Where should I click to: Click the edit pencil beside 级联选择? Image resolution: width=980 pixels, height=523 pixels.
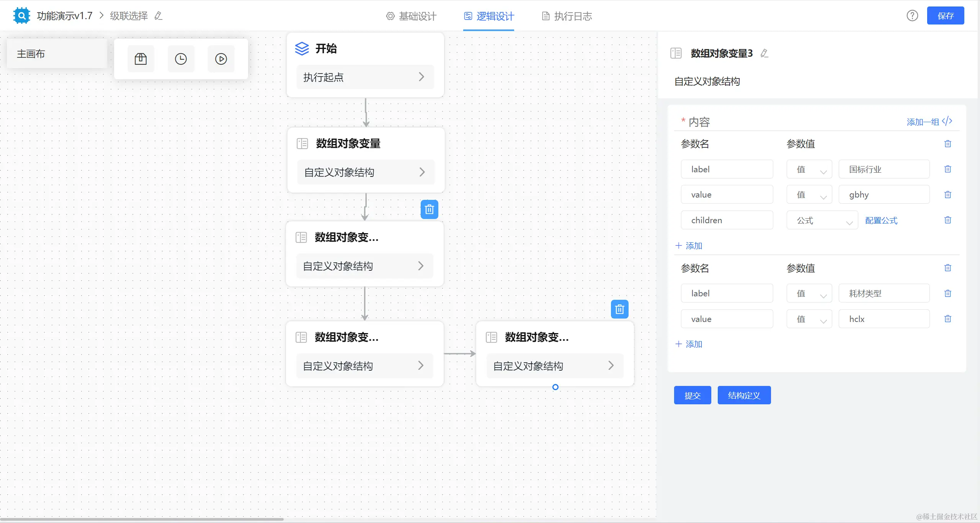[x=158, y=16]
